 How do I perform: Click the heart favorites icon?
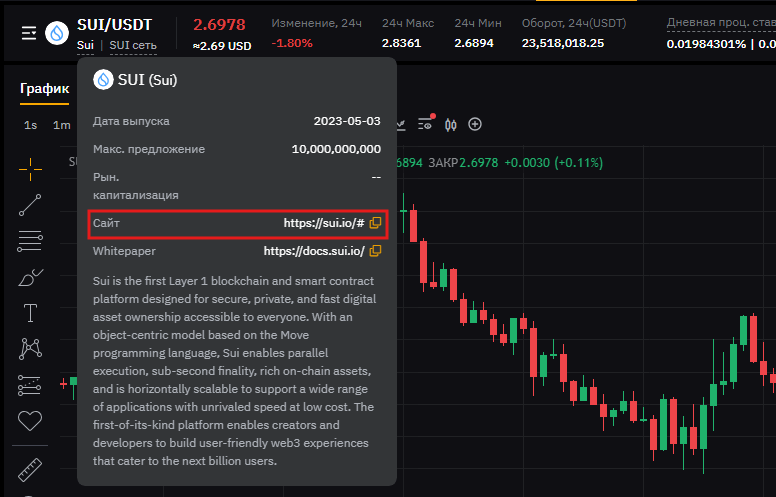[x=31, y=421]
